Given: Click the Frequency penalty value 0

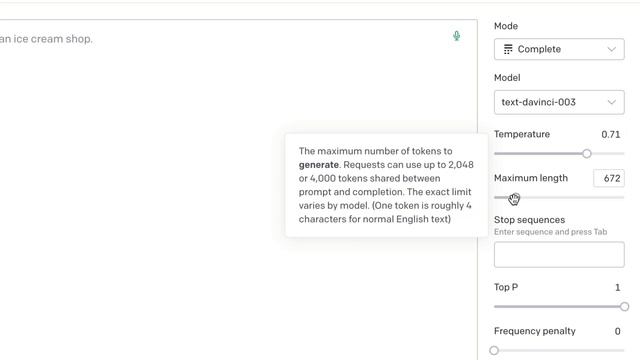Looking at the screenshot, I should (618, 331).
